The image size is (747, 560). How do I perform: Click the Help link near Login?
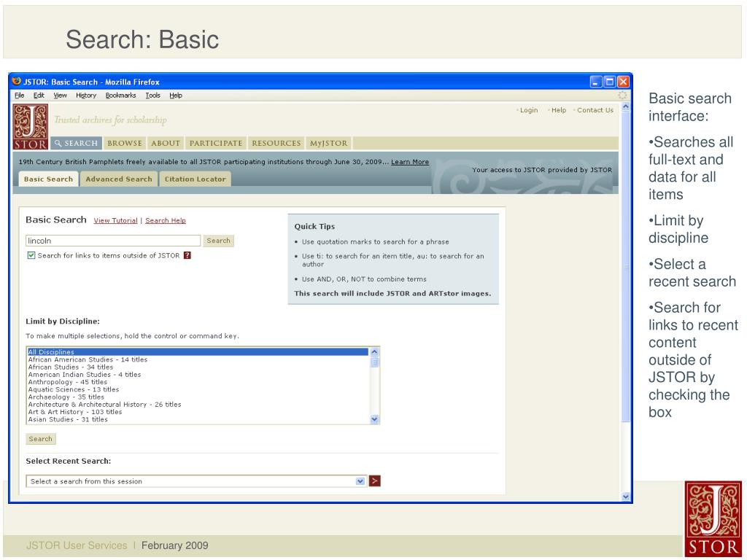(559, 110)
